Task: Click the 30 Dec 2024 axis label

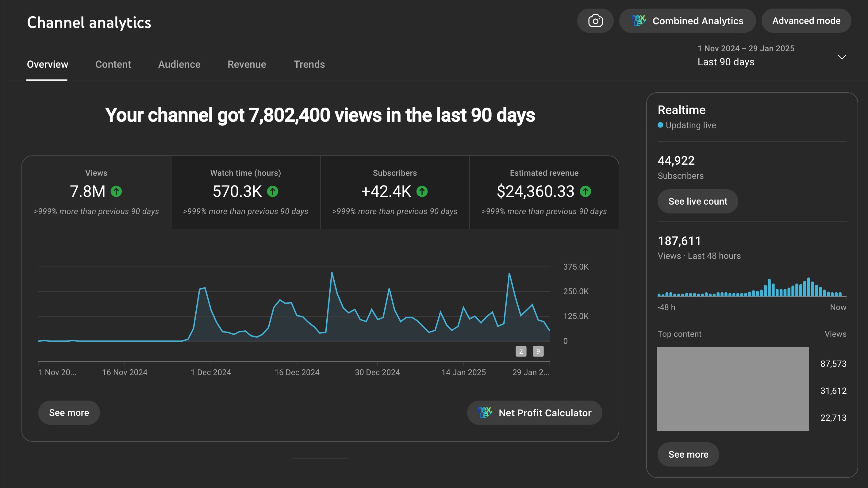Action: click(x=377, y=372)
